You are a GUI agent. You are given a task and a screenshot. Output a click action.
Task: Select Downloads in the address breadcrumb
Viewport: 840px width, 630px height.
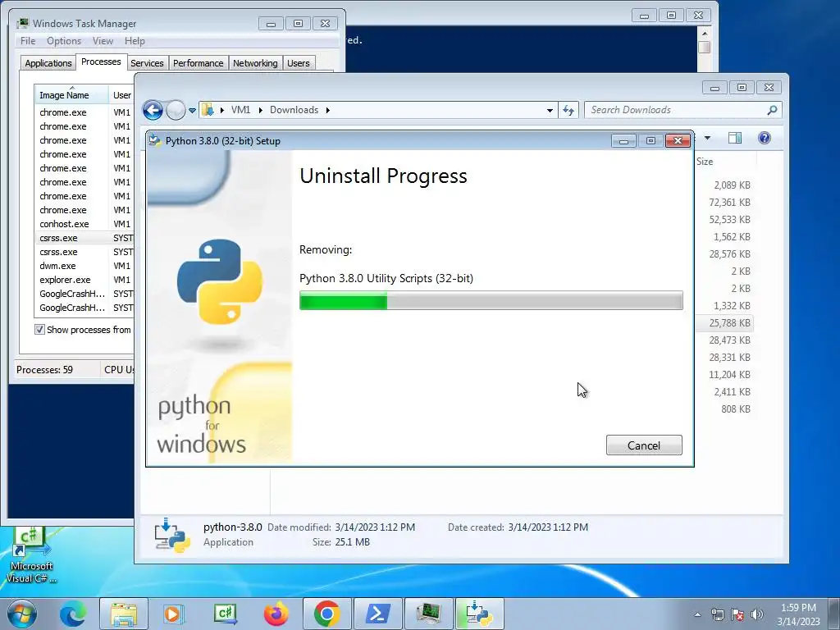pyautogui.click(x=294, y=110)
